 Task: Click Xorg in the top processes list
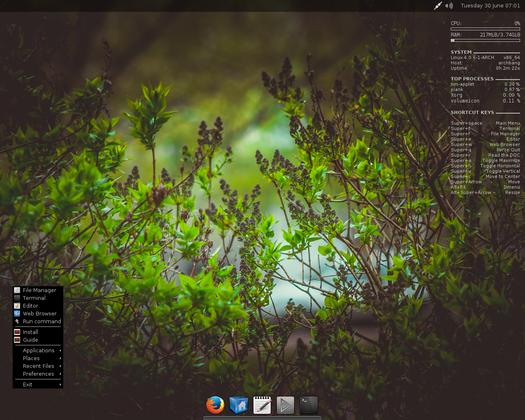(x=457, y=95)
